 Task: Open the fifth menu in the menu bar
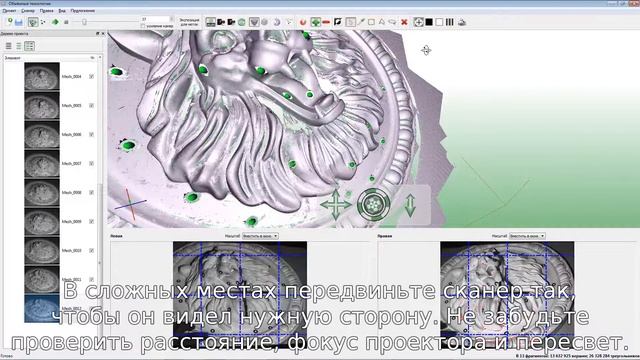[x=82, y=11]
